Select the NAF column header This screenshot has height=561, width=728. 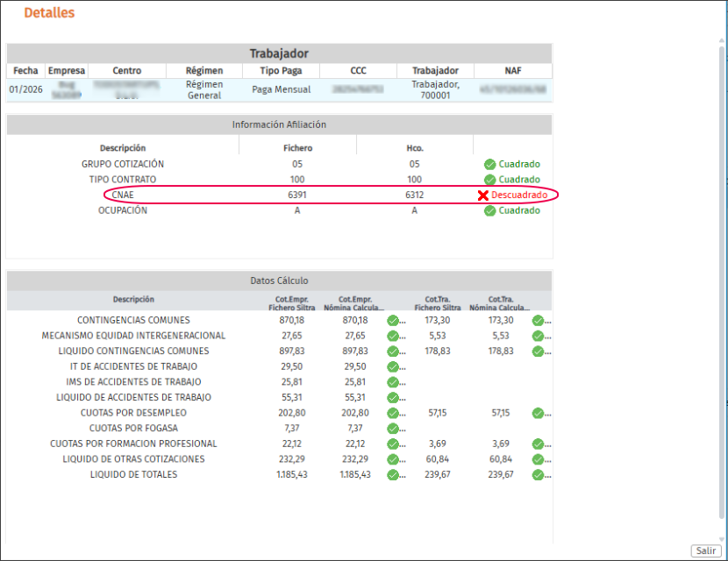[513, 70]
